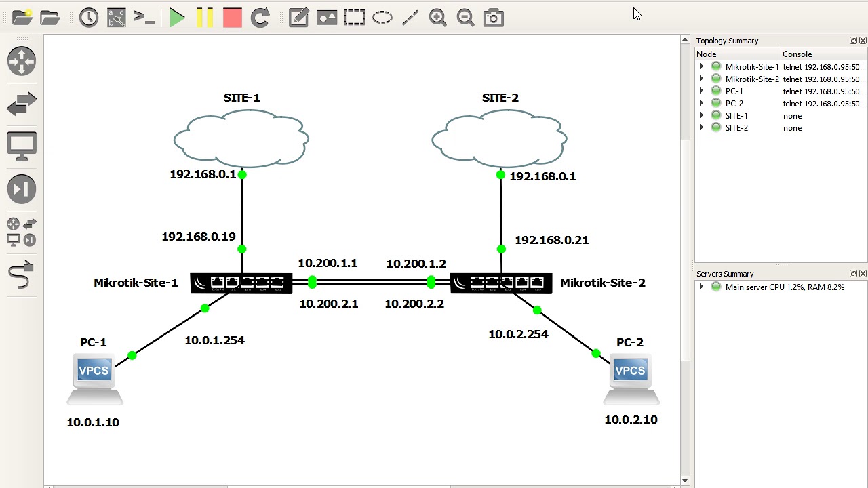Select the draw ellipse tool
Viewport: 868px width, 488px height.
coord(382,18)
